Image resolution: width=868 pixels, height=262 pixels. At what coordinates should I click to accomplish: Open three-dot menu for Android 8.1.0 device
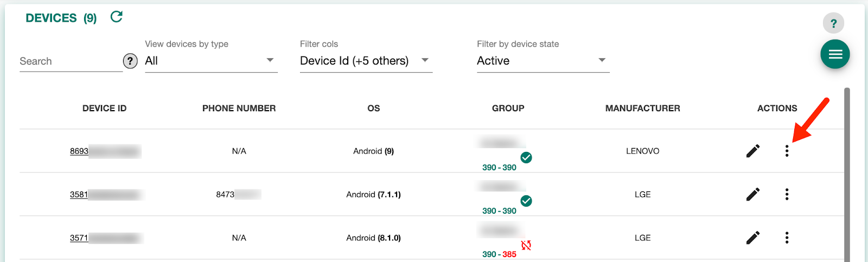click(787, 238)
